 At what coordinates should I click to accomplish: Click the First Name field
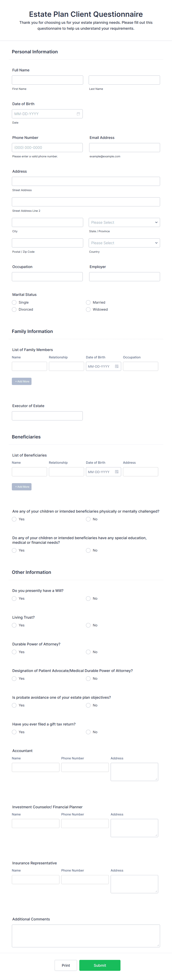(47, 79)
